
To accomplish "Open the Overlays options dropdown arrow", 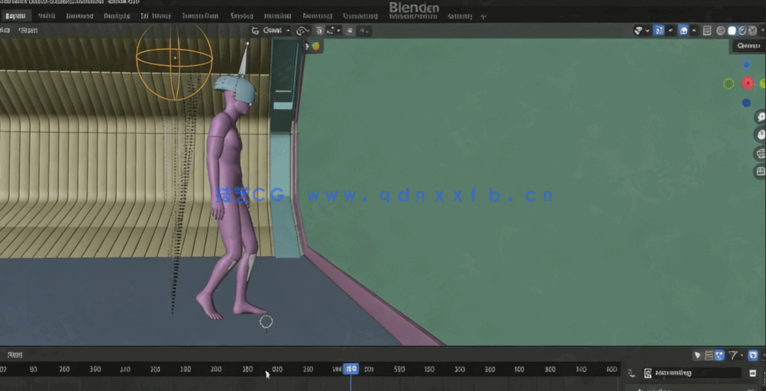I will pos(694,31).
